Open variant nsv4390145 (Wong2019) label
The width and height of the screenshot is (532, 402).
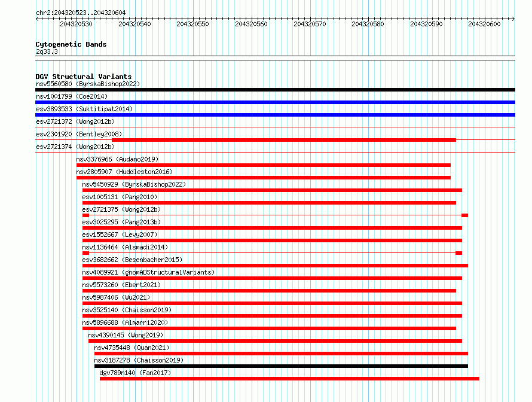(126, 335)
